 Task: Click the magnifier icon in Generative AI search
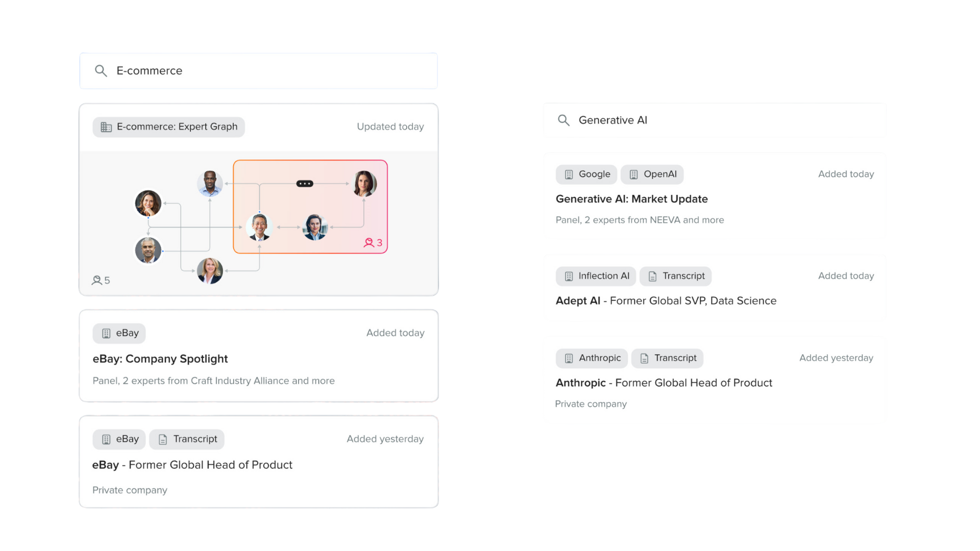pos(563,120)
